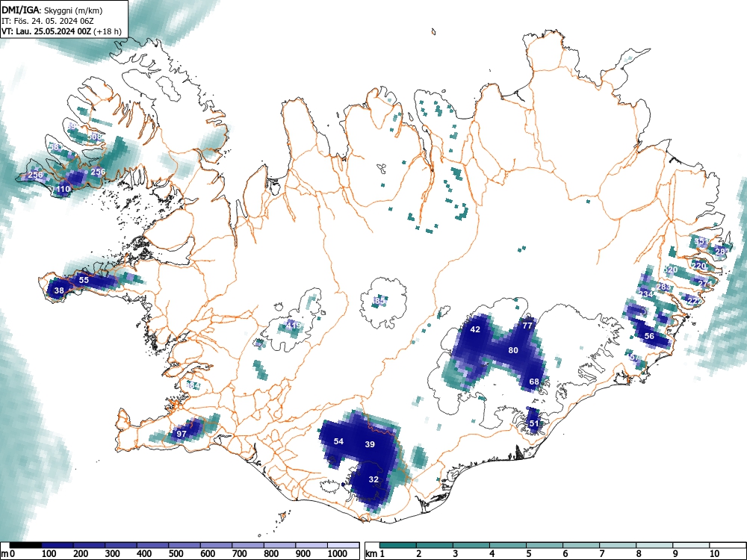
Task: Click the "IT: Fös. 24. 05. 2024 06Z" line
Action: click(48, 21)
